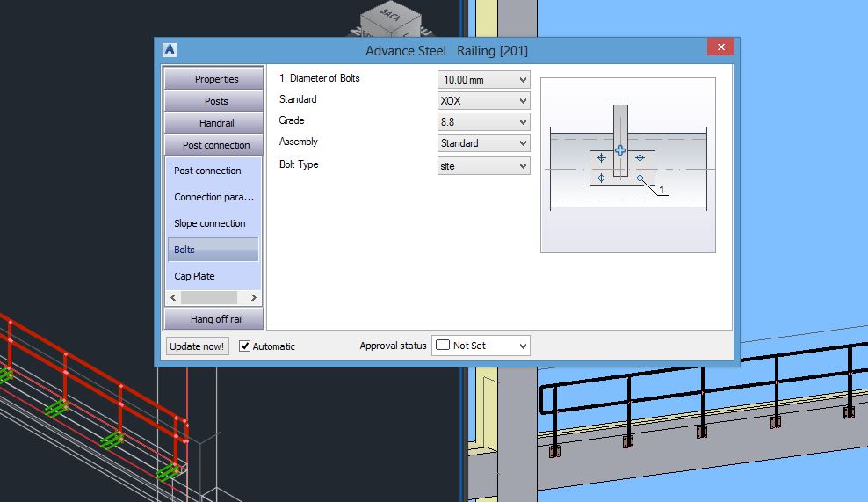868x502 pixels.
Task: Click the 'Approval status' label
Action: pyautogui.click(x=393, y=346)
